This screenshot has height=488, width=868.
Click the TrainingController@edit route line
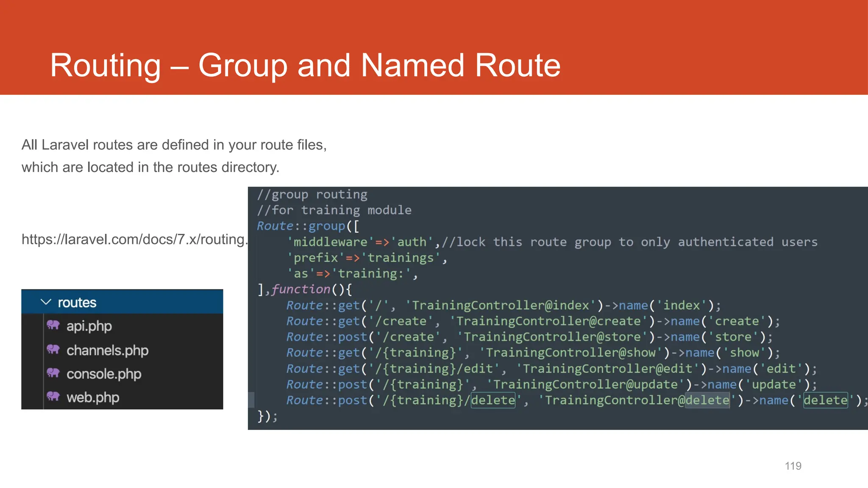point(552,369)
